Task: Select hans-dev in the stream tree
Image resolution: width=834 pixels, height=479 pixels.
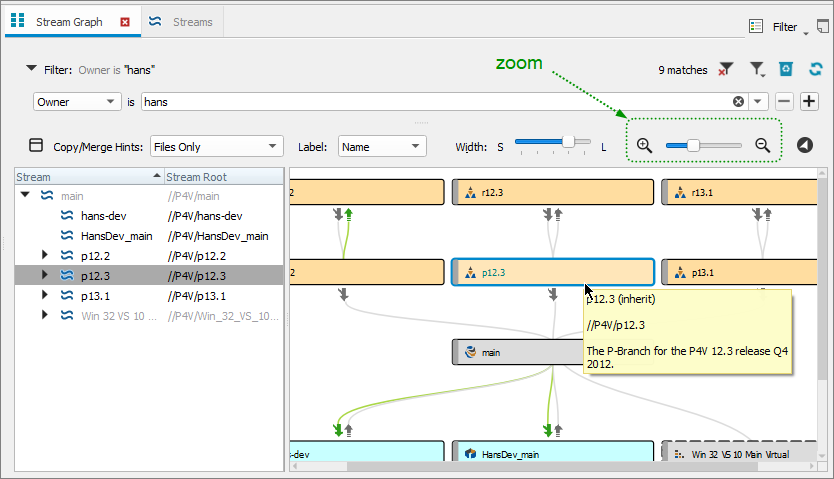Action: 105,216
